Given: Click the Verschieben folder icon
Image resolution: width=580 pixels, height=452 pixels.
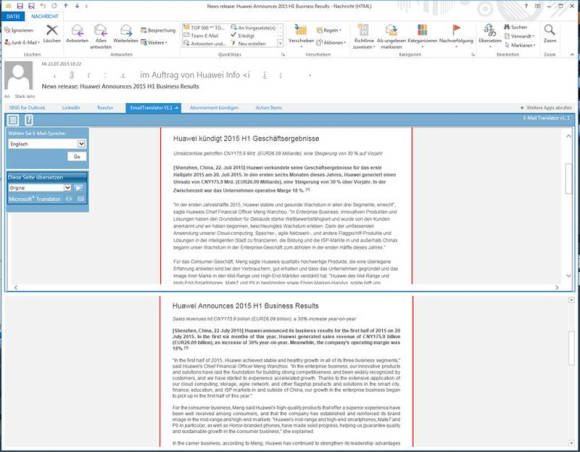Looking at the screenshot, I should pos(301,30).
